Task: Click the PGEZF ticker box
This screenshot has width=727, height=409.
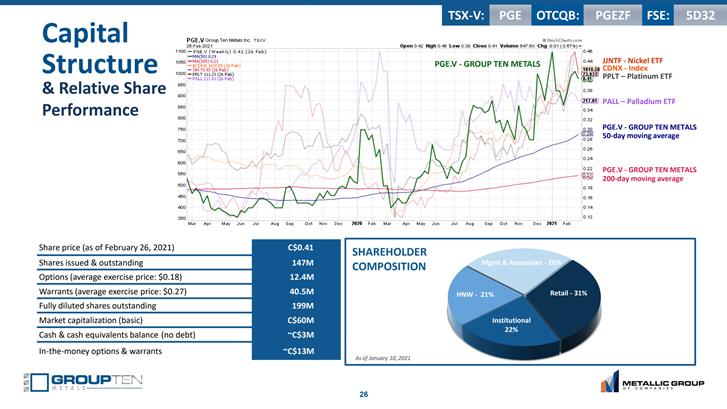Action: pyautogui.click(x=613, y=15)
